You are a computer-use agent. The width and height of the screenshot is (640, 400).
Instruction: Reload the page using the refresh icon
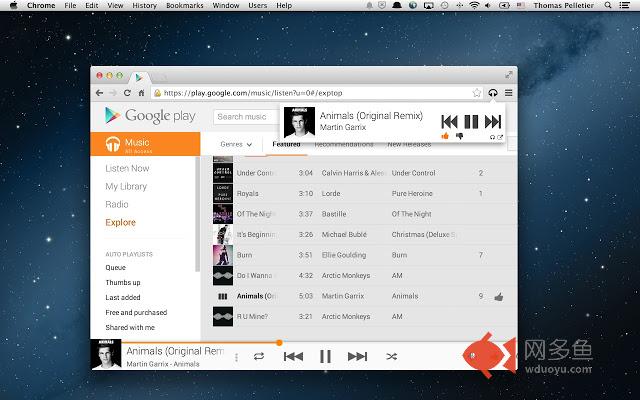click(x=127, y=93)
